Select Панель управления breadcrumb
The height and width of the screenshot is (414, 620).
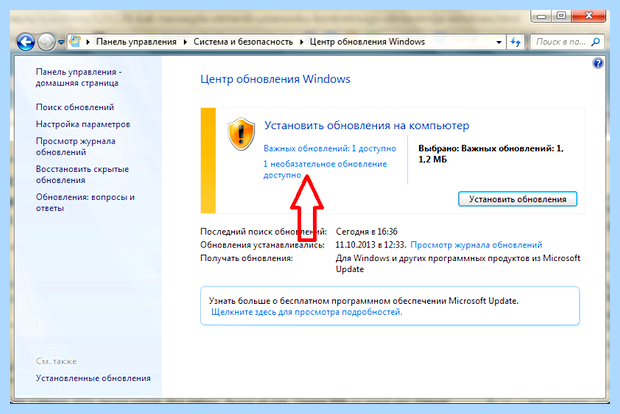coord(136,42)
